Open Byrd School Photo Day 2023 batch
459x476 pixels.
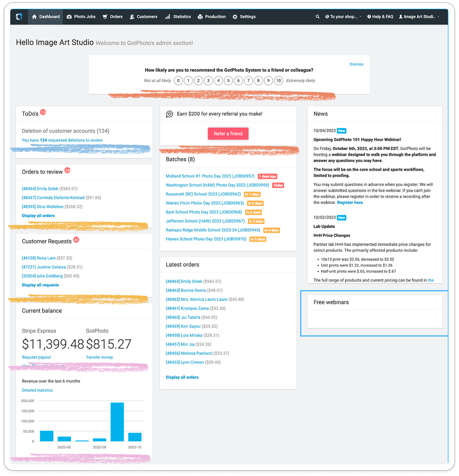coord(204,212)
